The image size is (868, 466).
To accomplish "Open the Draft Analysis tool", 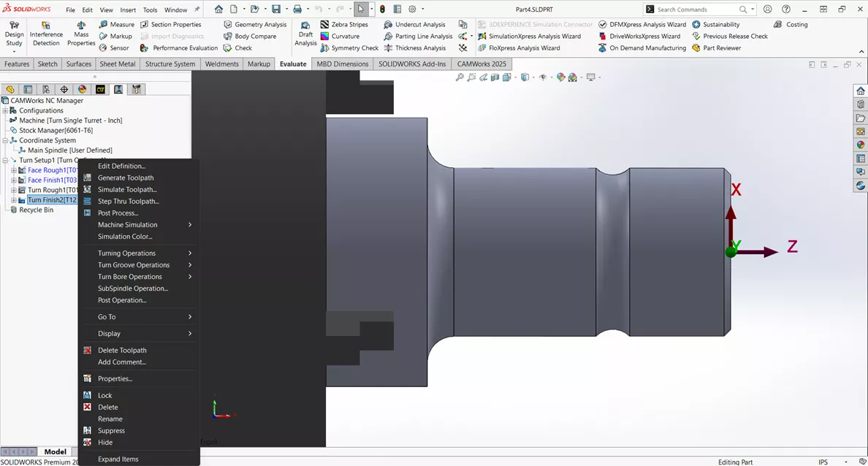I will (x=305, y=35).
